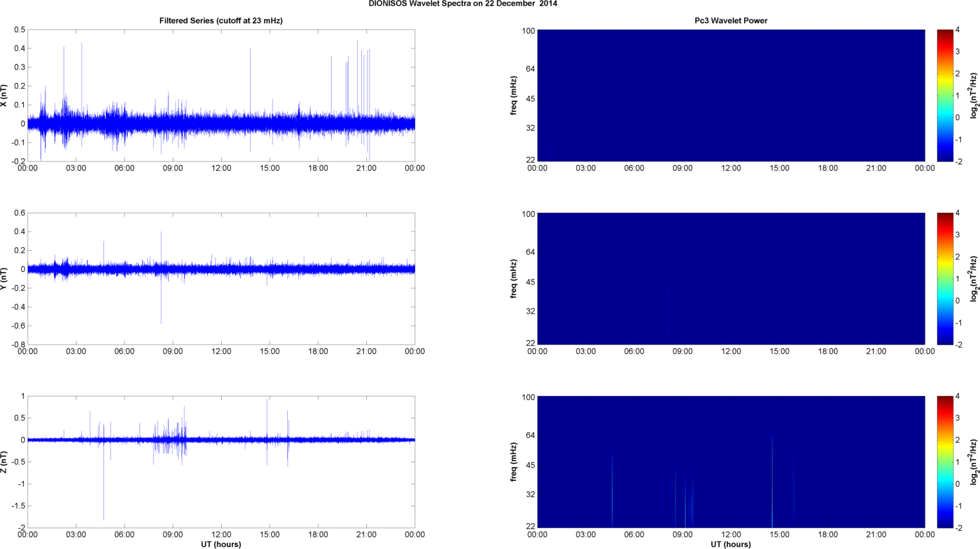Click the "0" value on middle color bar

pos(958,301)
